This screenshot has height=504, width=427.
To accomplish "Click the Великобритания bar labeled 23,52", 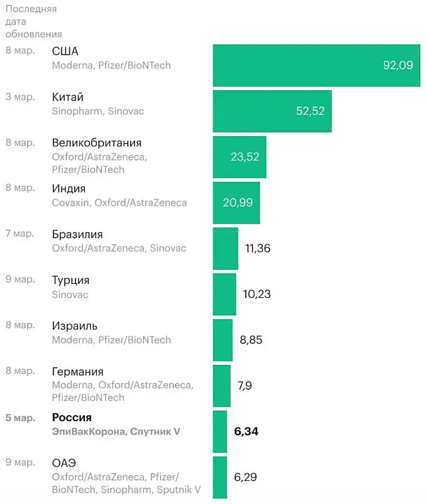I will pyautogui.click(x=239, y=157).
